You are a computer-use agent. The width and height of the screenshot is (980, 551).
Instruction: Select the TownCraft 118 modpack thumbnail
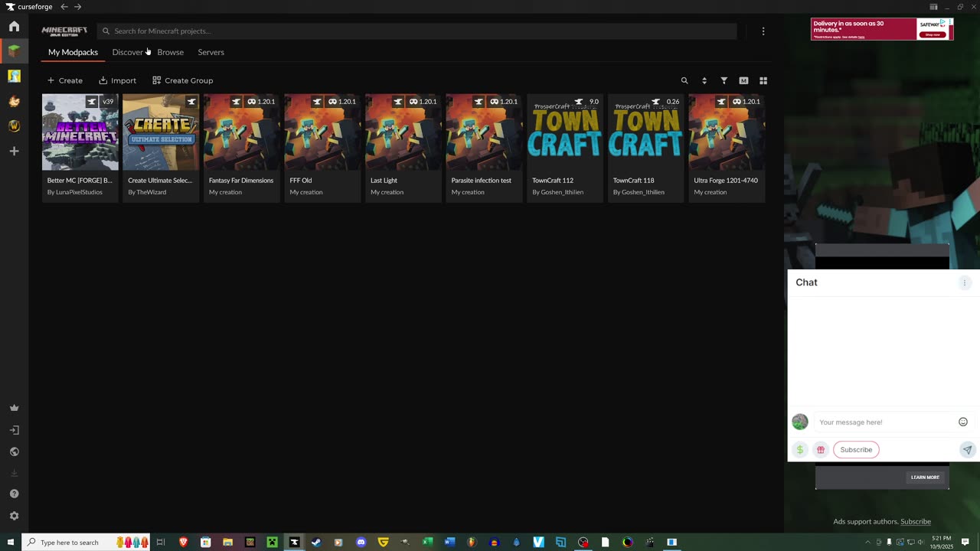click(x=645, y=132)
